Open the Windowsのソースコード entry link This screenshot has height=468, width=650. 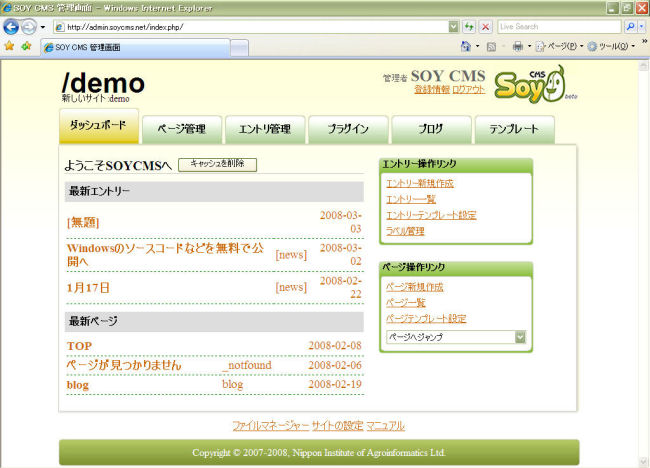click(165, 255)
